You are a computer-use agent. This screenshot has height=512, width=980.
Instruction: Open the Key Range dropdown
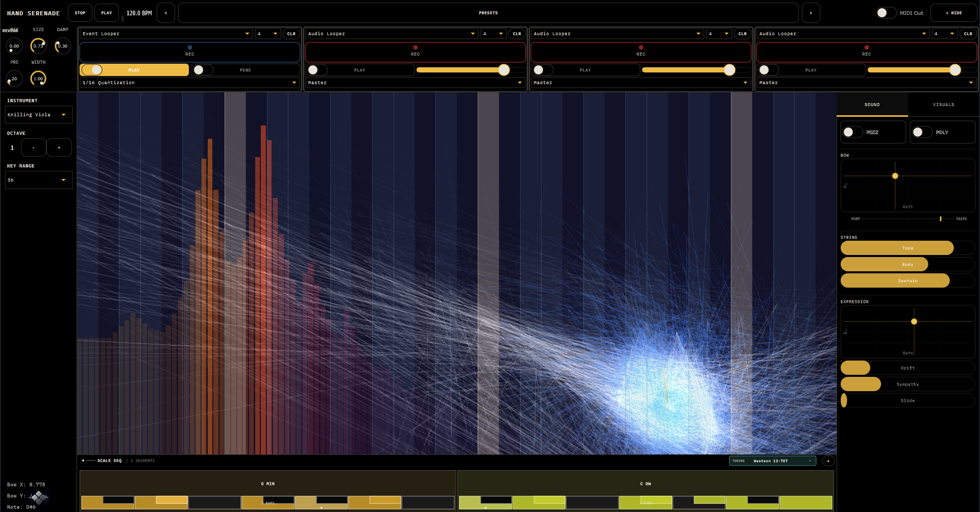pos(39,180)
